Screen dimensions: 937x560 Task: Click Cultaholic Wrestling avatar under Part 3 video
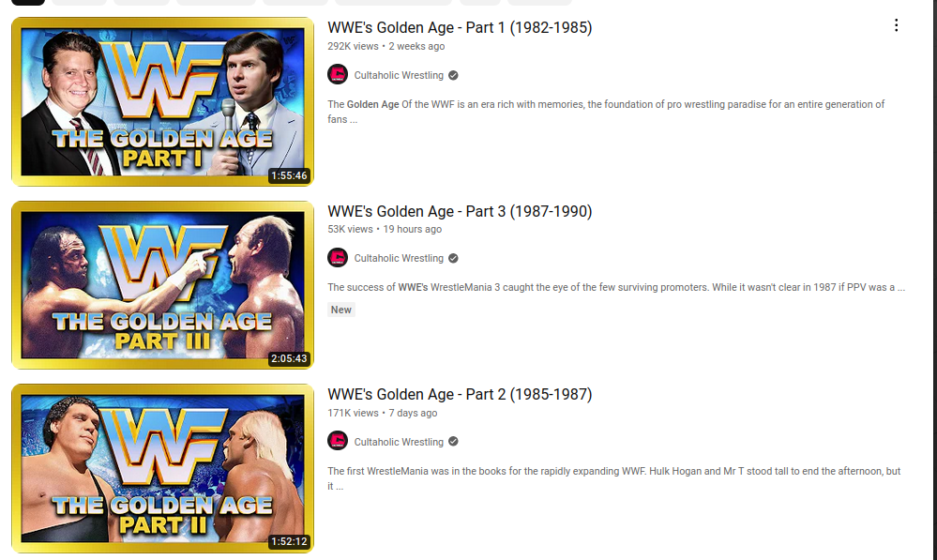(338, 258)
